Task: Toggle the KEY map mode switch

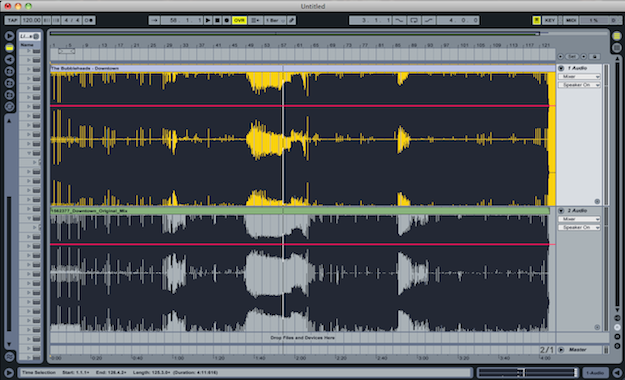Action: tap(550, 20)
